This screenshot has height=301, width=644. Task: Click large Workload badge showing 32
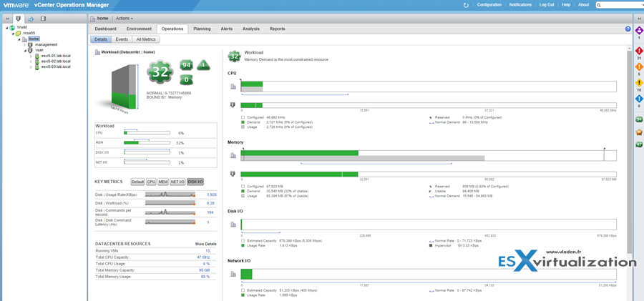[x=159, y=72]
